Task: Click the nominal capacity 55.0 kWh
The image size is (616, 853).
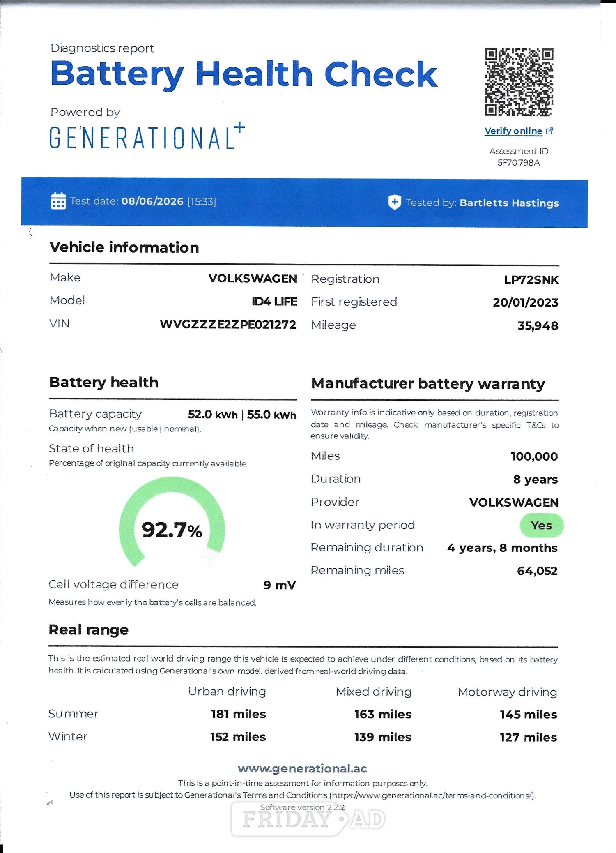Action: point(271,415)
